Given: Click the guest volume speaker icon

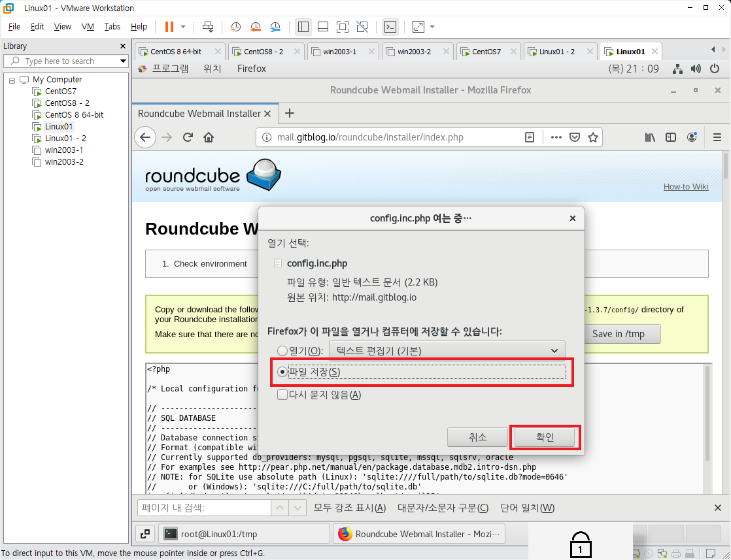Looking at the screenshot, I should coord(696,69).
